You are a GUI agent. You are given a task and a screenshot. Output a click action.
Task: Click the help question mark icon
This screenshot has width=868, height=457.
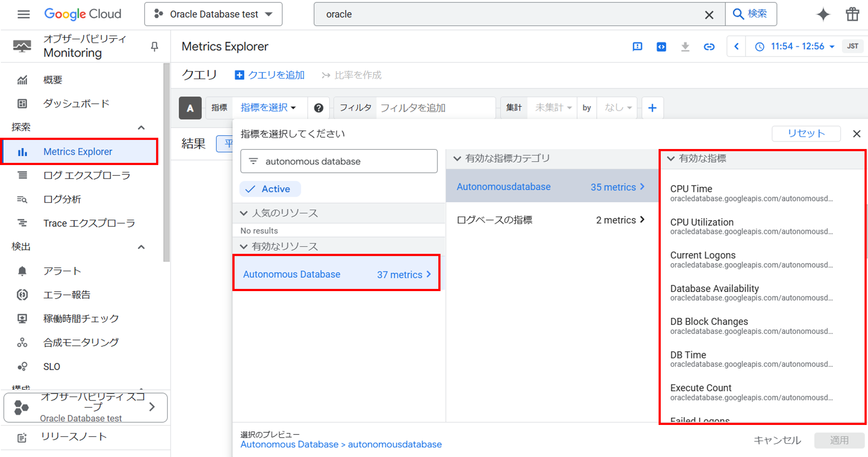[319, 108]
